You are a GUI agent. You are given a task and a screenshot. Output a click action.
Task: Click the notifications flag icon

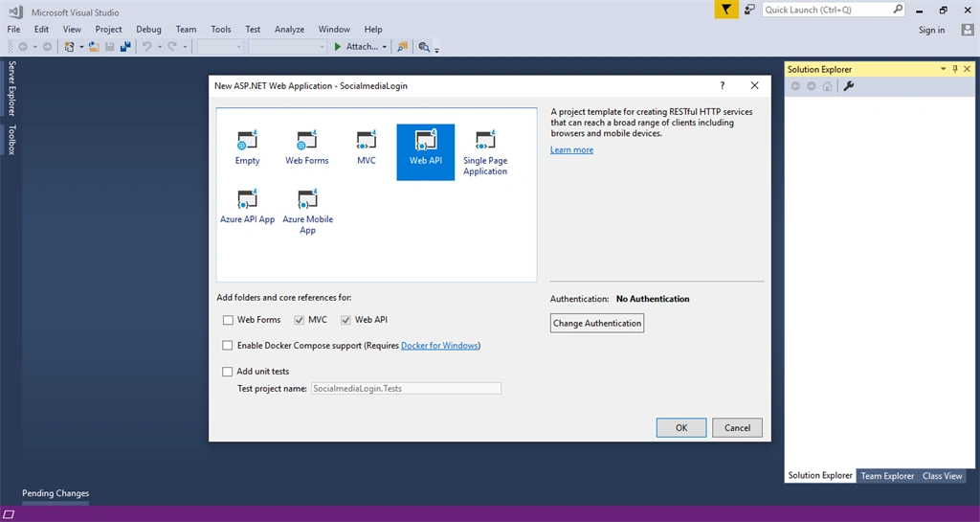[x=725, y=10]
